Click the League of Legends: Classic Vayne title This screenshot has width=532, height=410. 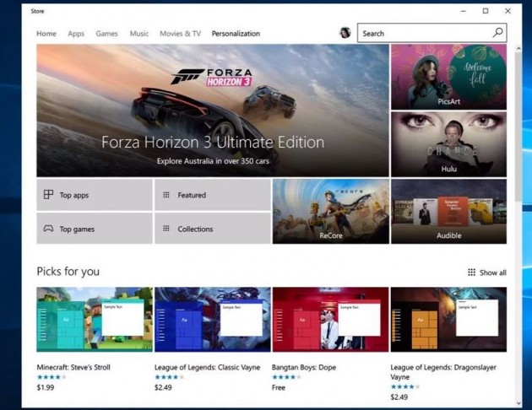coord(207,367)
